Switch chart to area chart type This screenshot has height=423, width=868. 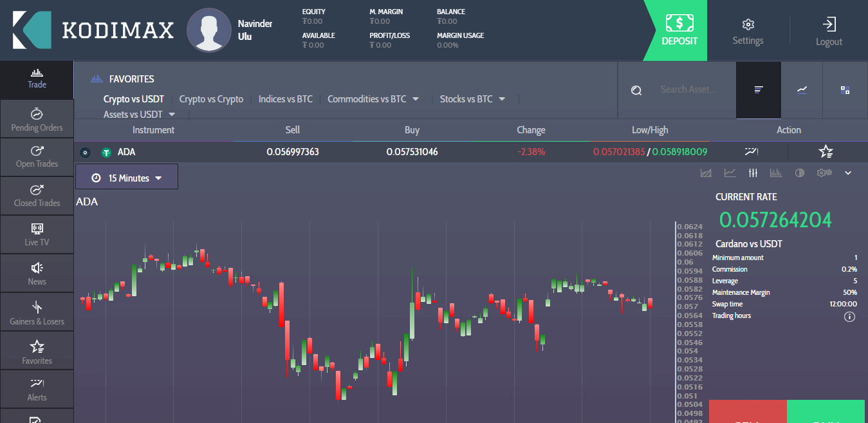tap(706, 173)
